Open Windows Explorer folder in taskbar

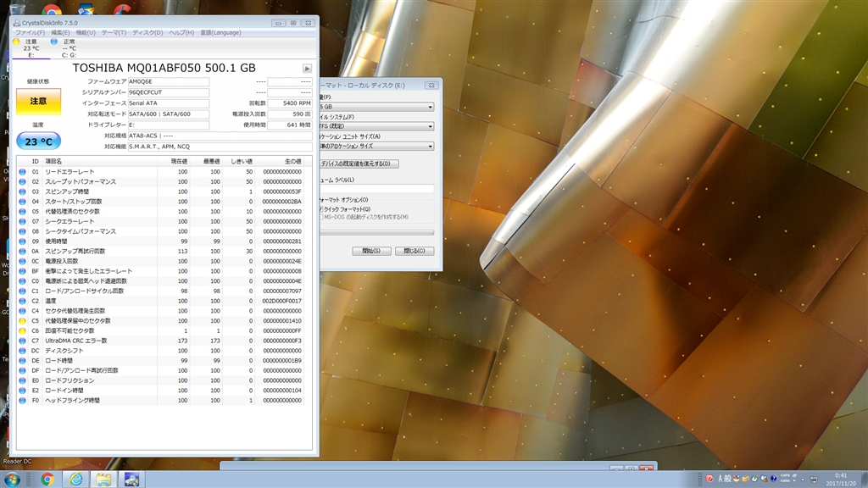point(103,480)
